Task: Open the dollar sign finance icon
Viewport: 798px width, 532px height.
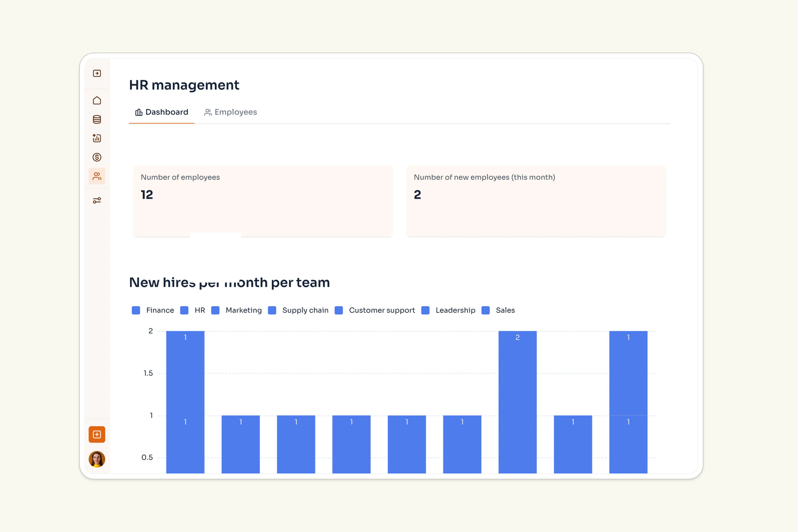Action: tap(97, 157)
